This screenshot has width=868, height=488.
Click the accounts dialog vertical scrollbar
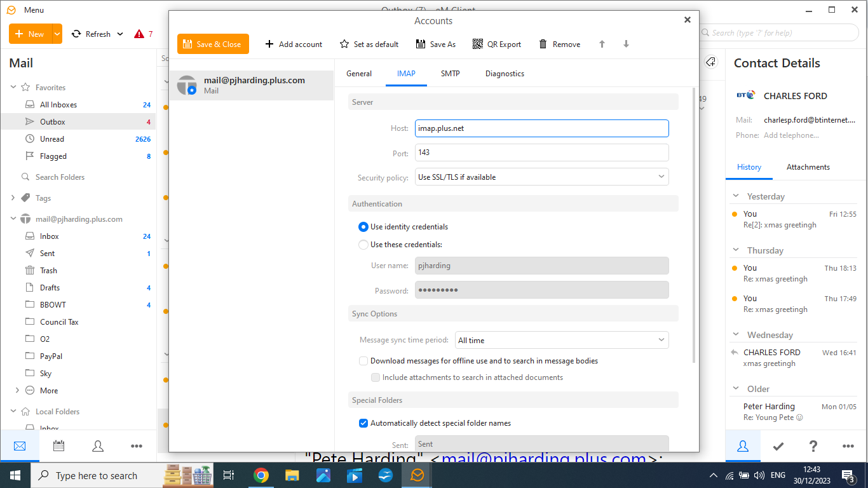click(x=695, y=222)
